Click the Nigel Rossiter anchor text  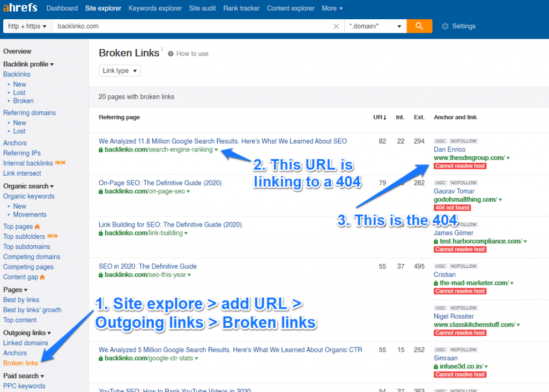pyautogui.click(x=454, y=316)
